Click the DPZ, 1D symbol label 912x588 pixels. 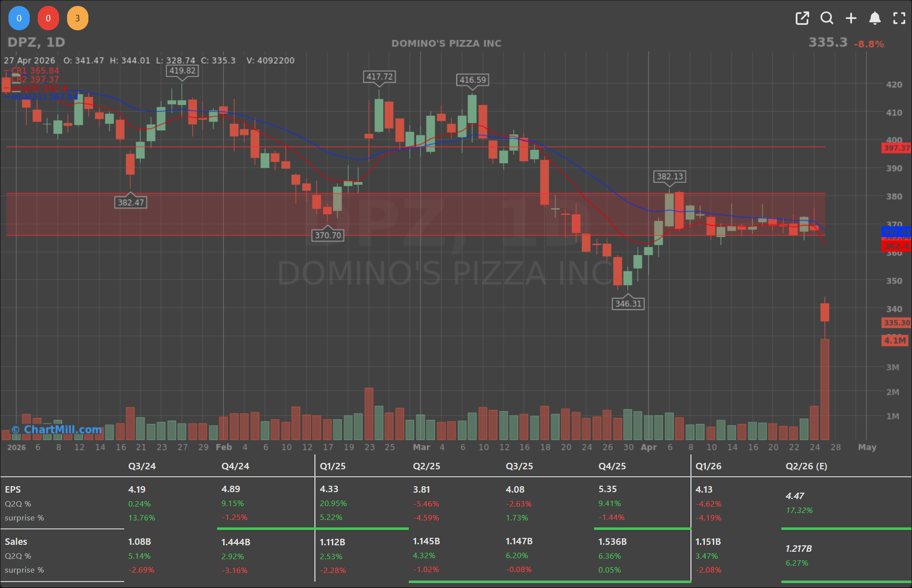pos(36,42)
